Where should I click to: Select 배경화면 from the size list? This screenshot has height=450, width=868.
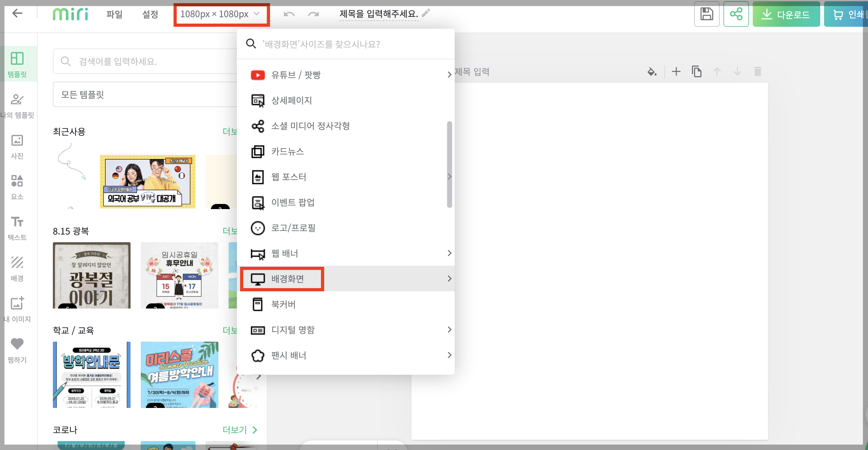coord(288,279)
